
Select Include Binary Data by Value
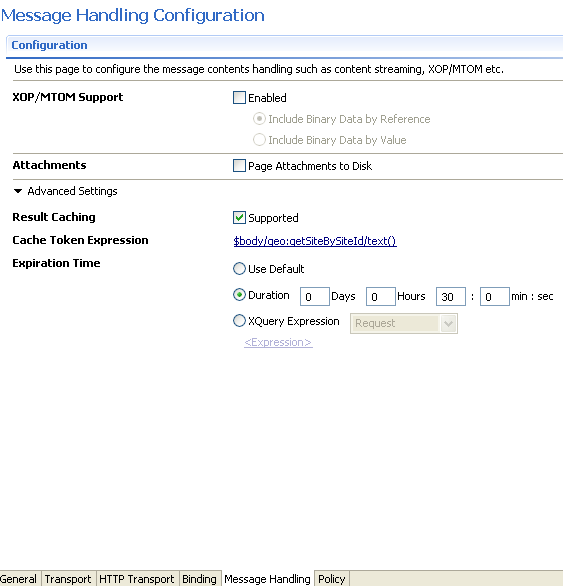(x=259, y=140)
